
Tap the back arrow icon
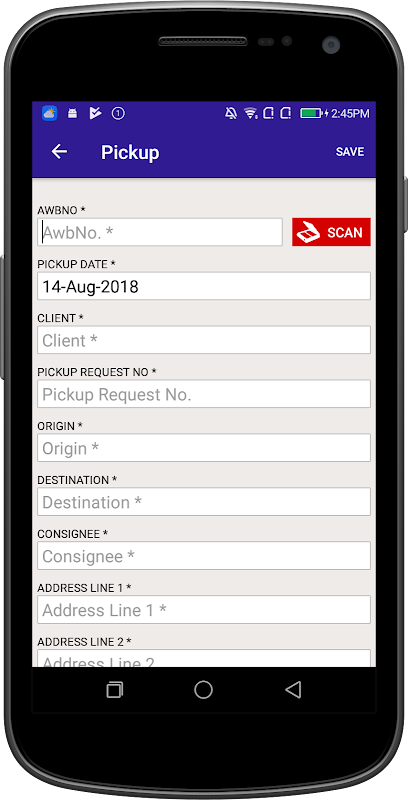pyautogui.click(x=60, y=152)
